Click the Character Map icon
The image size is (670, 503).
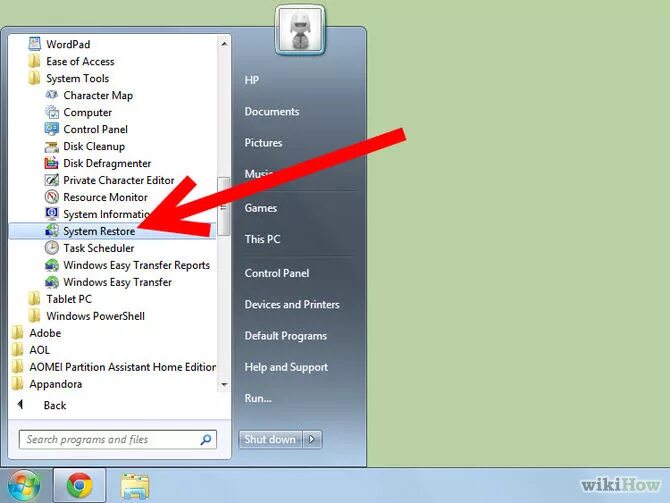[x=52, y=95]
